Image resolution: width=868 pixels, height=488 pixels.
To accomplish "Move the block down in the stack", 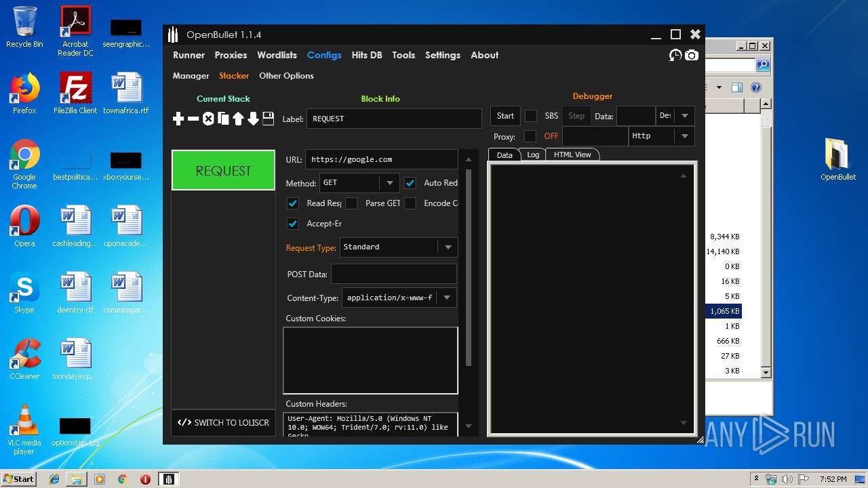I will coord(253,119).
